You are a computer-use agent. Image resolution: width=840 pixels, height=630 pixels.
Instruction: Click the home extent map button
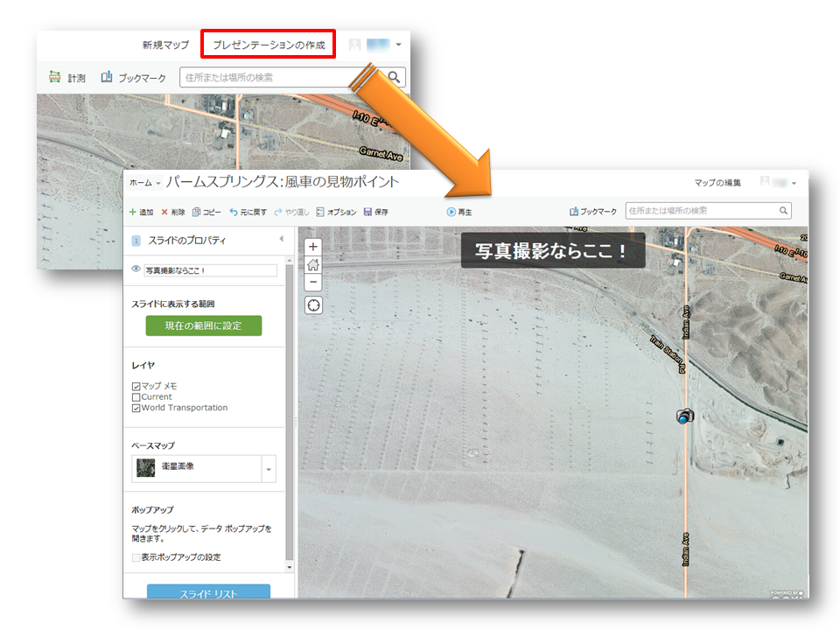[x=313, y=264]
